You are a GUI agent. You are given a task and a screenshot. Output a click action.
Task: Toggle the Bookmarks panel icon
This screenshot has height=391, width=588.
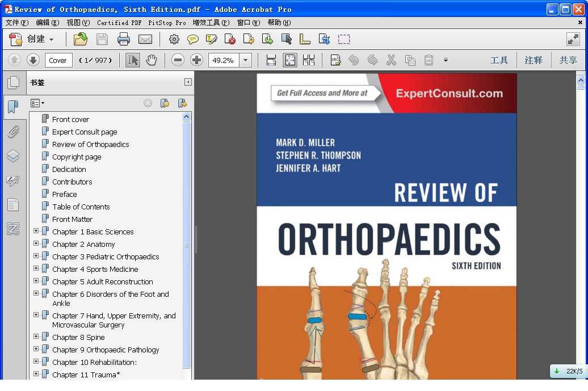[13, 107]
